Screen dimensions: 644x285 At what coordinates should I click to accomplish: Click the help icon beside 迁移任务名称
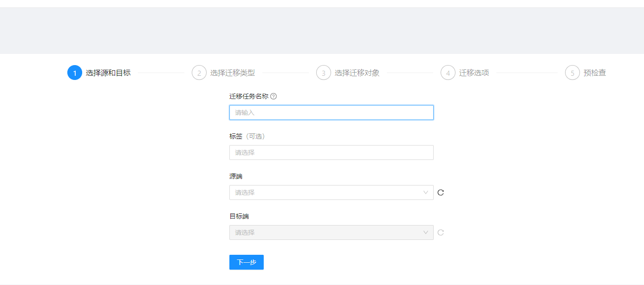tap(273, 97)
